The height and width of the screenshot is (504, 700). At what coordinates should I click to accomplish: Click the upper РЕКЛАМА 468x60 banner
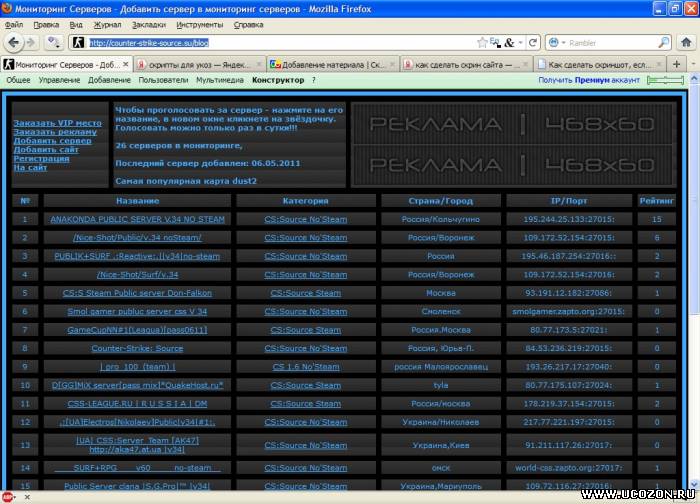(x=513, y=124)
